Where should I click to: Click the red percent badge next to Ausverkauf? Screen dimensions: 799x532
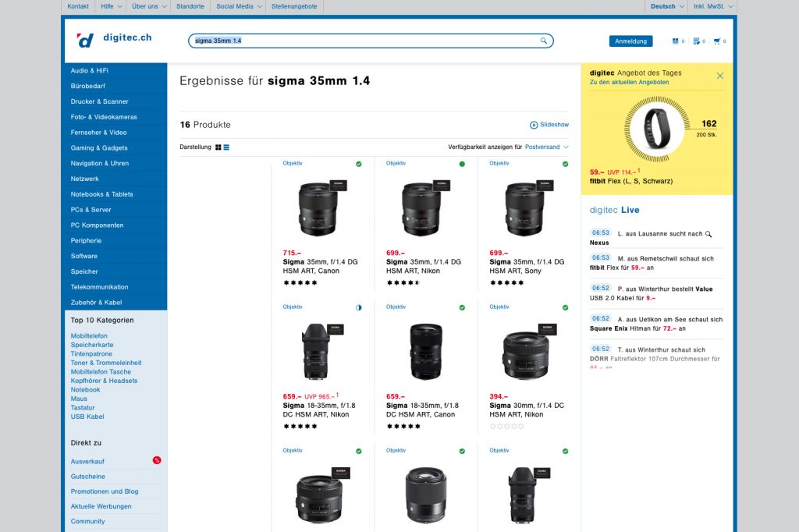coord(157,460)
